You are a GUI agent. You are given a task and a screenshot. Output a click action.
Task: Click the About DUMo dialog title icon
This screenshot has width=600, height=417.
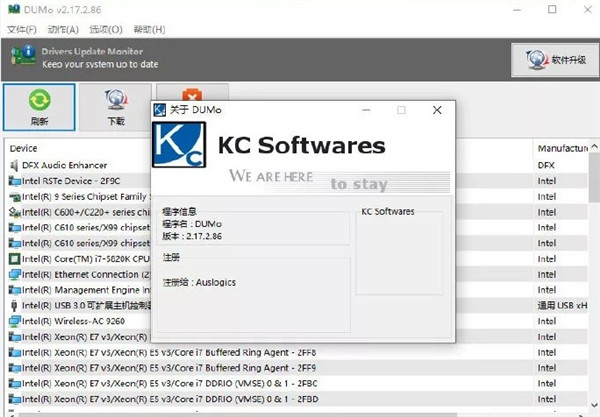160,110
